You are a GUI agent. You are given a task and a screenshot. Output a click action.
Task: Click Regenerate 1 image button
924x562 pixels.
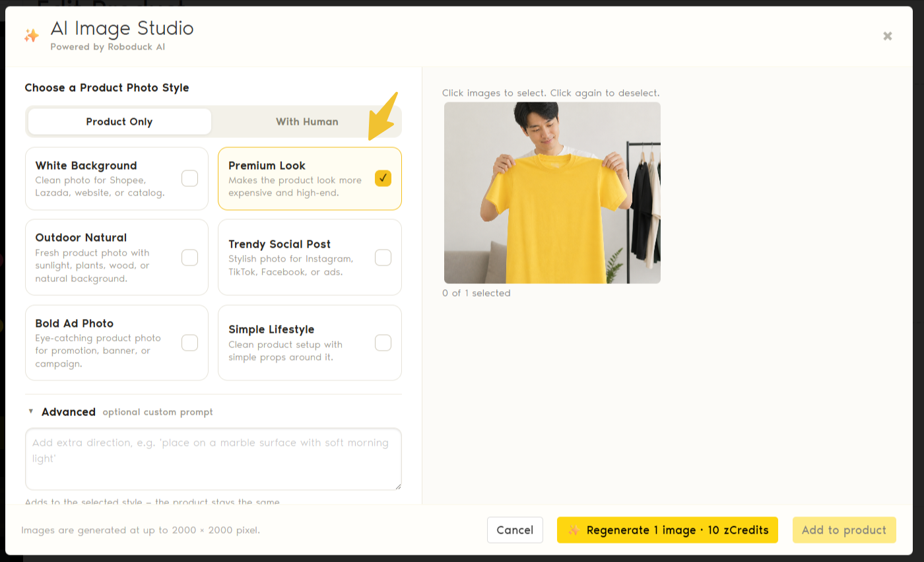click(667, 530)
